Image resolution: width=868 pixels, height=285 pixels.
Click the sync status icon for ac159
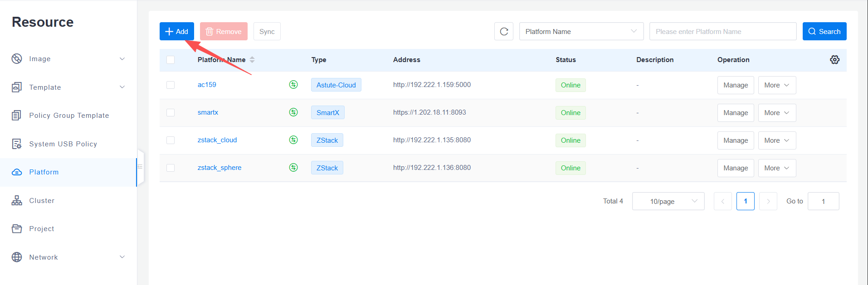[x=293, y=85]
